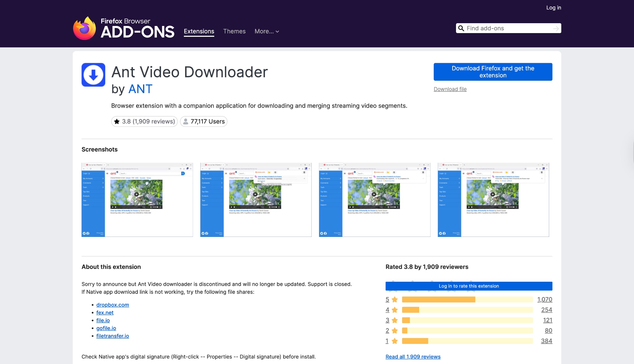Read all 1,909 reviews
The height and width of the screenshot is (364, 634).
click(413, 357)
